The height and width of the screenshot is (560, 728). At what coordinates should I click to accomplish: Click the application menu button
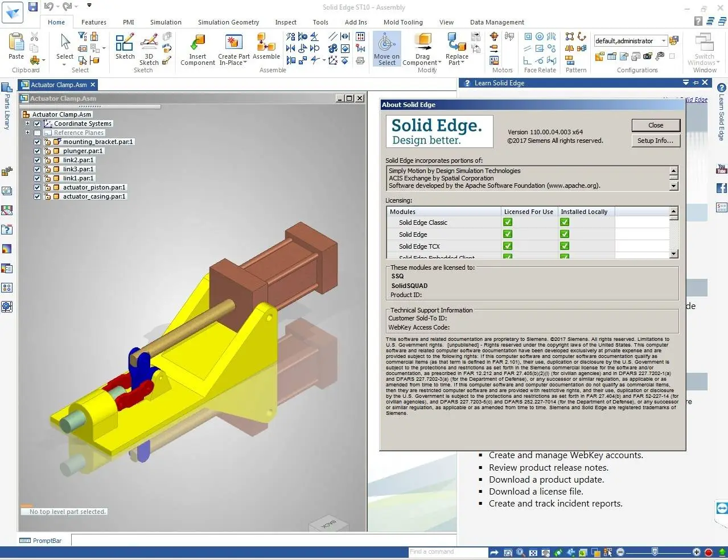(x=12, y=12)
